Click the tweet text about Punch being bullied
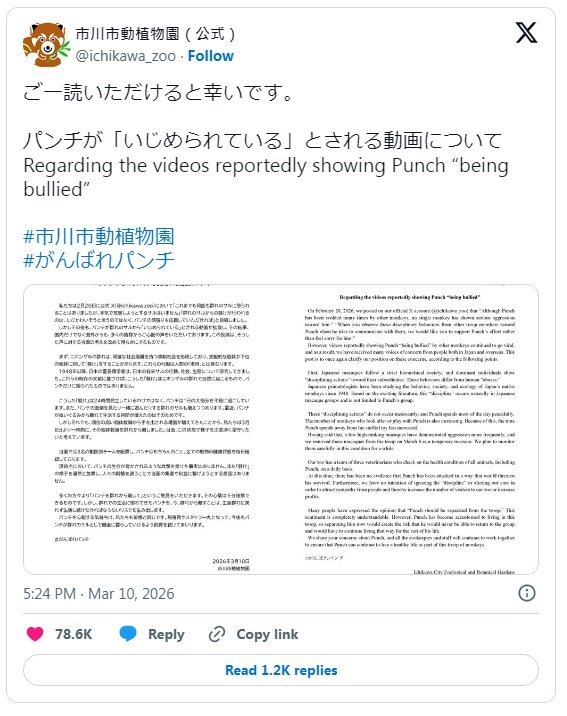The image size is (567, 716). (x=266, y=164)
